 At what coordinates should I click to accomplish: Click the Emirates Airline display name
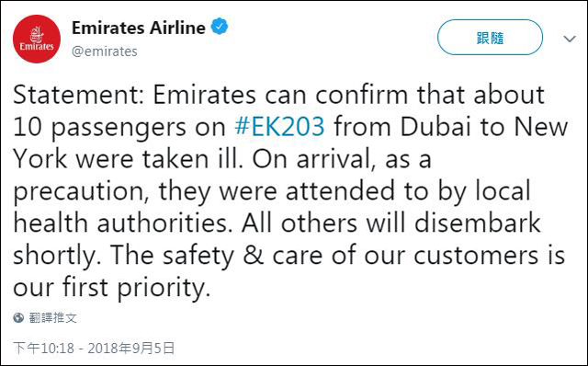point(139,28)
